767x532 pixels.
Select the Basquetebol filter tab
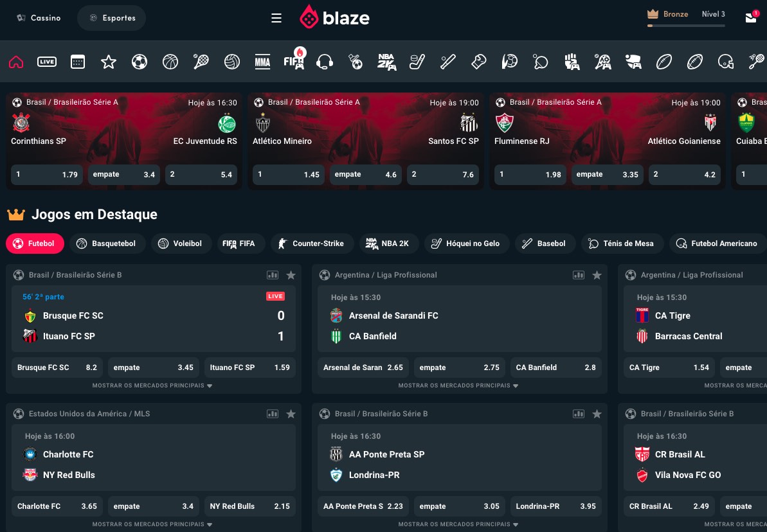click(107, 244)
